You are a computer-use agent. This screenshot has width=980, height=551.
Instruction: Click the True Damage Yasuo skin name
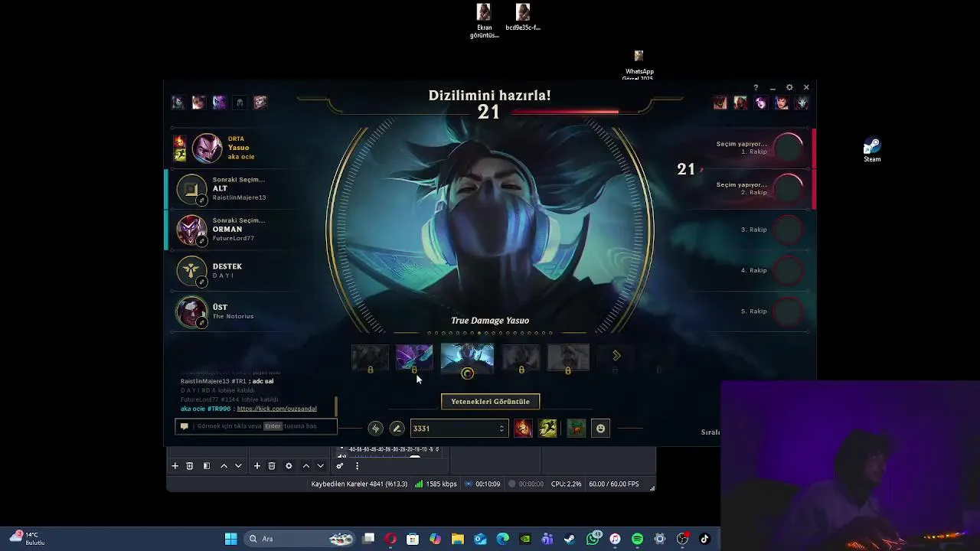[x=490, y=321]
